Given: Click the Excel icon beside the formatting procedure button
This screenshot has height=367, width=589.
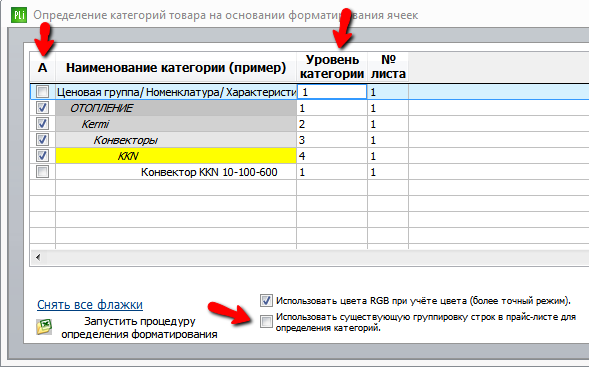Looking at the screenshot, I should click(x=44, y=327).
